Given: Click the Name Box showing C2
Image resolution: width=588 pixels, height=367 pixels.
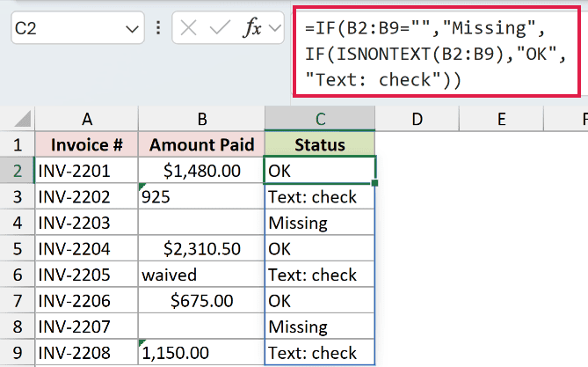Looking at the screenshot, I should (77, 28).
